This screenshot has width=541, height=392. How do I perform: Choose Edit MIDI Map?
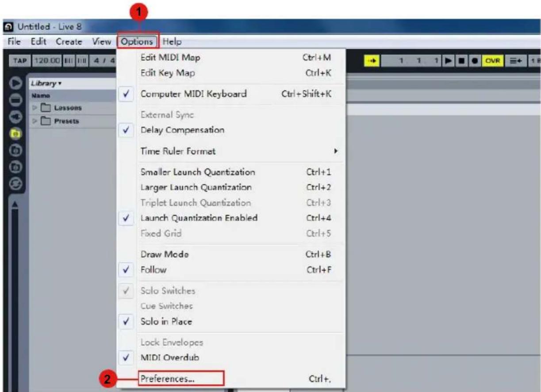tap(231, 57)
